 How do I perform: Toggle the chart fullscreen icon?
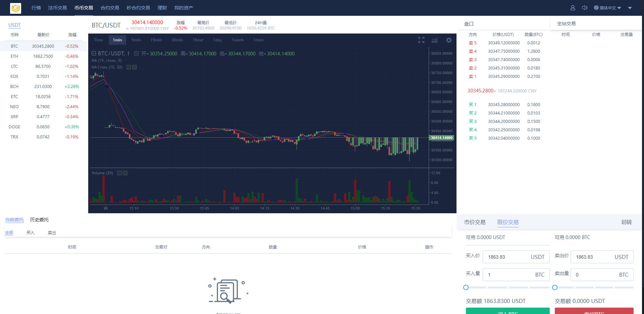click(421, 40)
